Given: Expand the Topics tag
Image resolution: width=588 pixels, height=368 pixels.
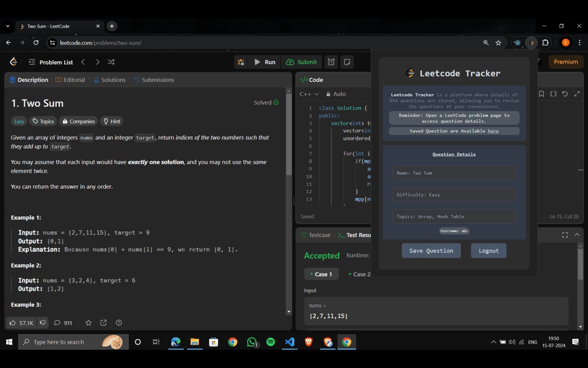Looking at the screenshot, I should pos(43,121).
